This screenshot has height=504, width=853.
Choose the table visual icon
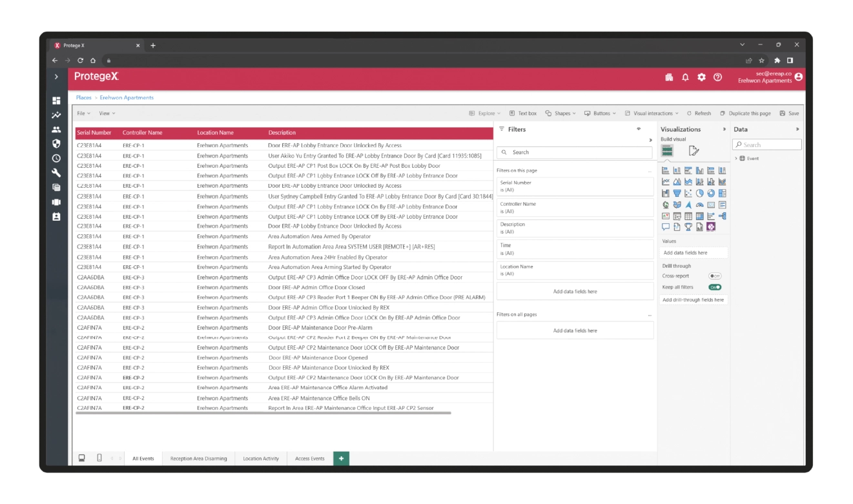pos(688,216)
